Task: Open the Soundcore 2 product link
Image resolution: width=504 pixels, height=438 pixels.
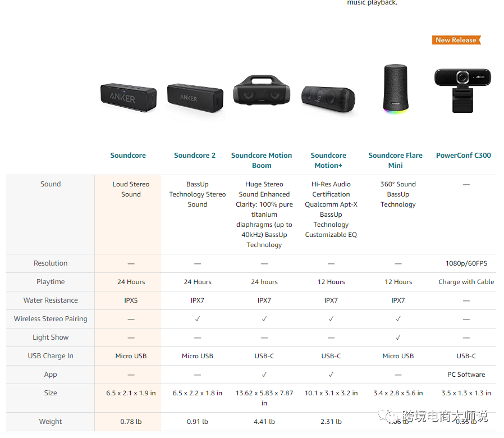Action: pos(195,156)
